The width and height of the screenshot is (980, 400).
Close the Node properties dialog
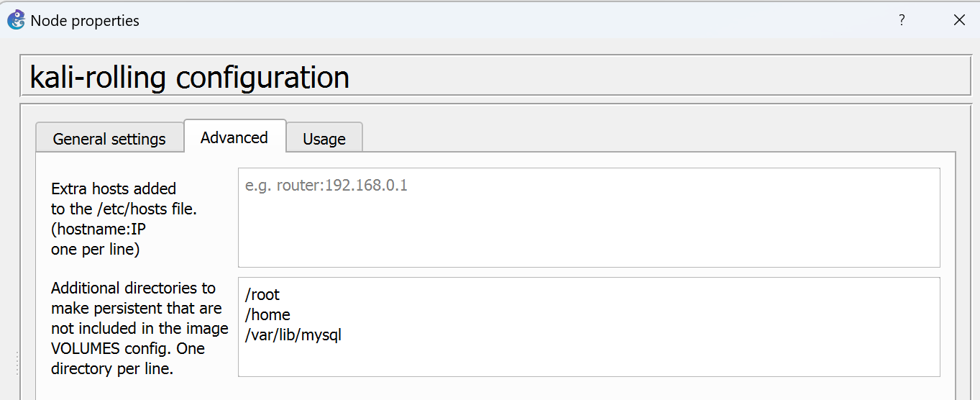[x=959, y=20]
